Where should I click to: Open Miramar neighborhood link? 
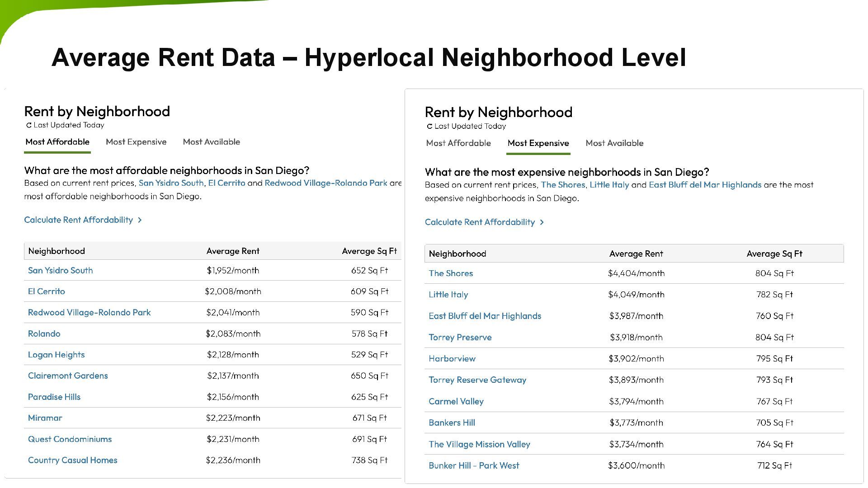point(45,418)
